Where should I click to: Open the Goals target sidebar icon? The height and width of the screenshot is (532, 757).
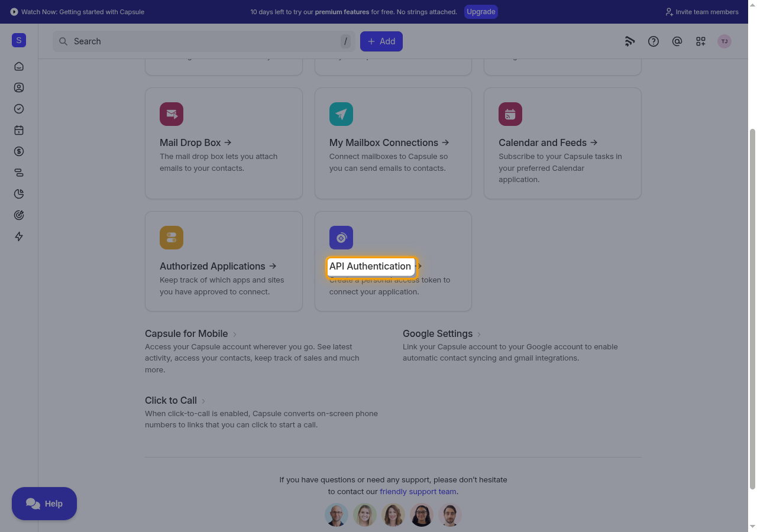click(x=19, y=215)
